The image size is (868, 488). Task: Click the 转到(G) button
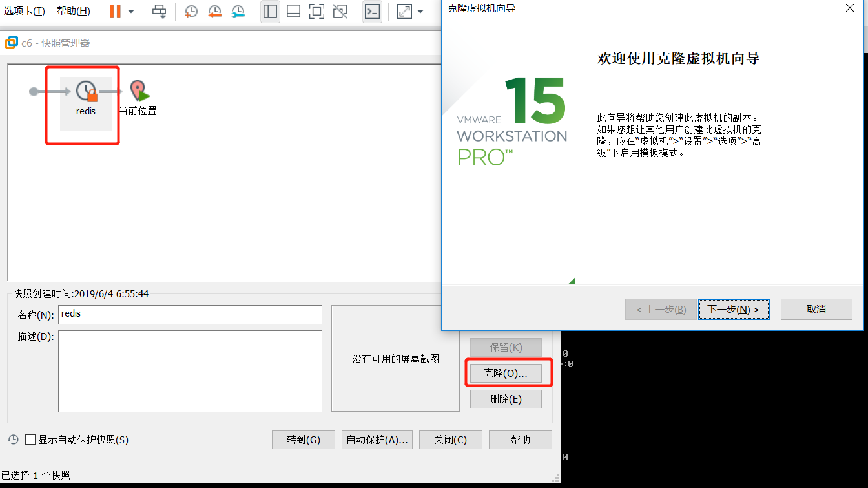pyautogui.click(x=304, y=440)
